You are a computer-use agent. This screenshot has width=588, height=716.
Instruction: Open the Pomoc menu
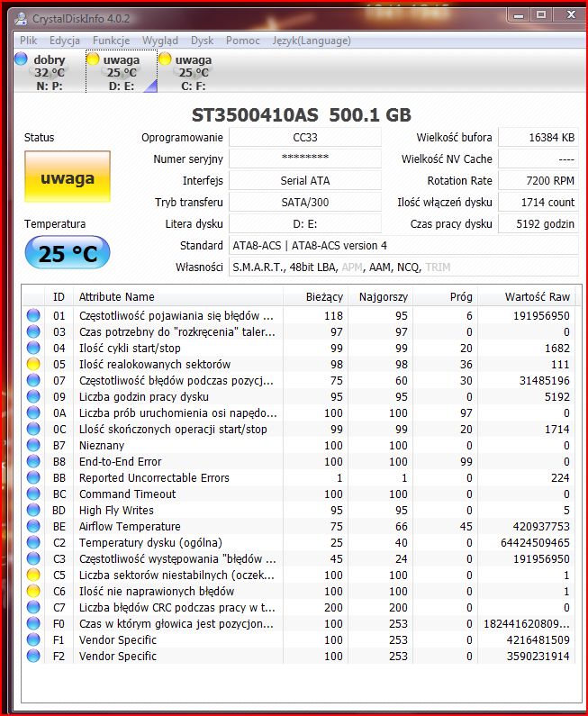pyautogui.click(x=242, y=41)
